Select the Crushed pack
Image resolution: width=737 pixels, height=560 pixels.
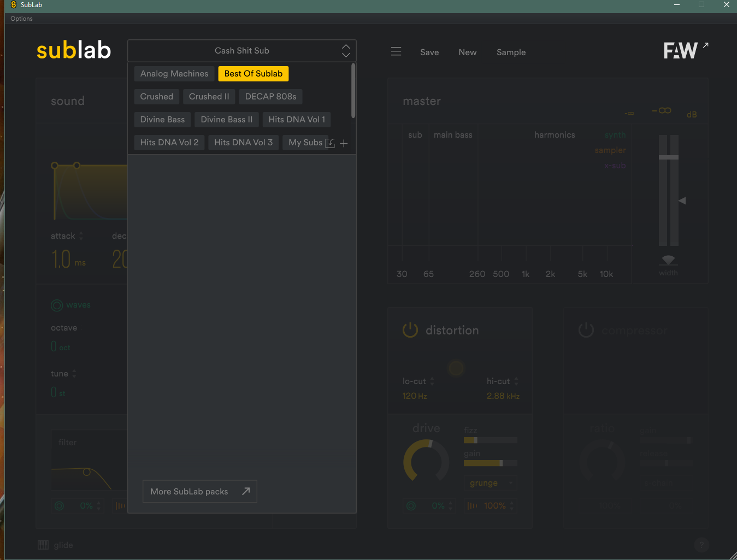[x=157, y=97]
